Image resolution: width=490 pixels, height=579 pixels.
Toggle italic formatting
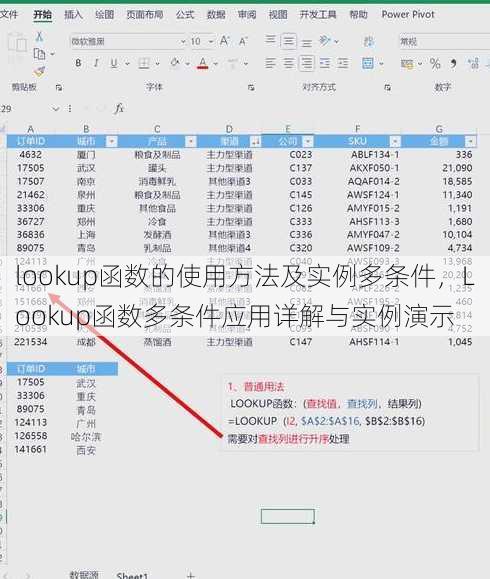coord(96,64)
